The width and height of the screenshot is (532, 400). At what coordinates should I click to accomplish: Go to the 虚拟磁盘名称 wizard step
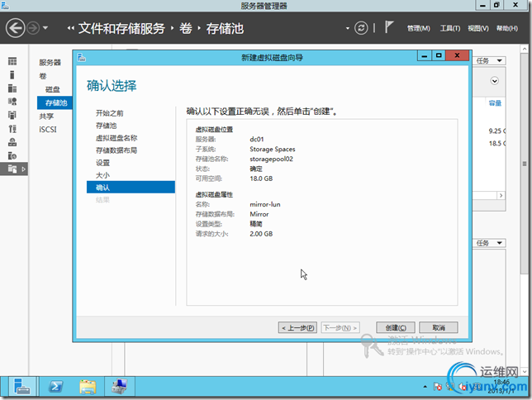point(116,138)
